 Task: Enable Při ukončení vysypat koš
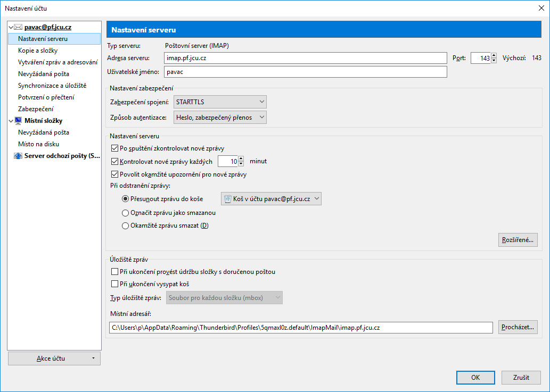114,283
